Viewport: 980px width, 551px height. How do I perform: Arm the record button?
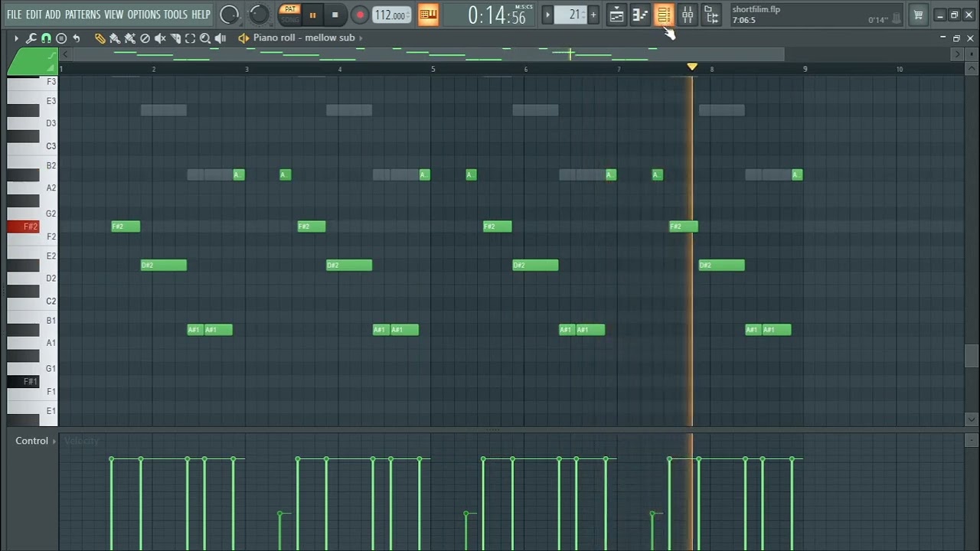[x=359, y=15]
